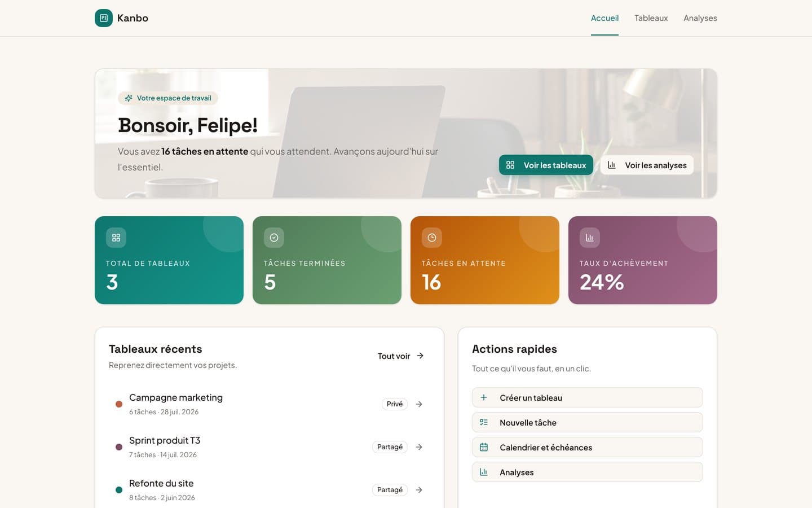Click the orange dot for Campagne marketing
Screen dimensions: 812x508
click(x=119, y=404)
